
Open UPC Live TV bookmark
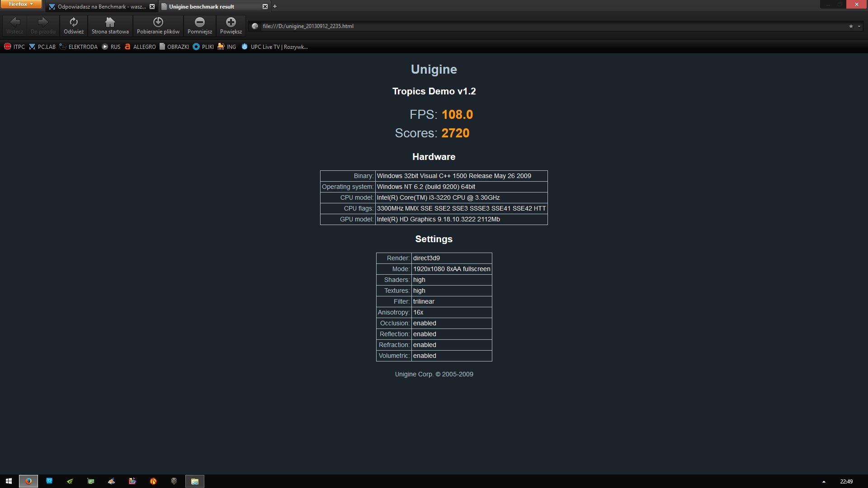(275, 47)
